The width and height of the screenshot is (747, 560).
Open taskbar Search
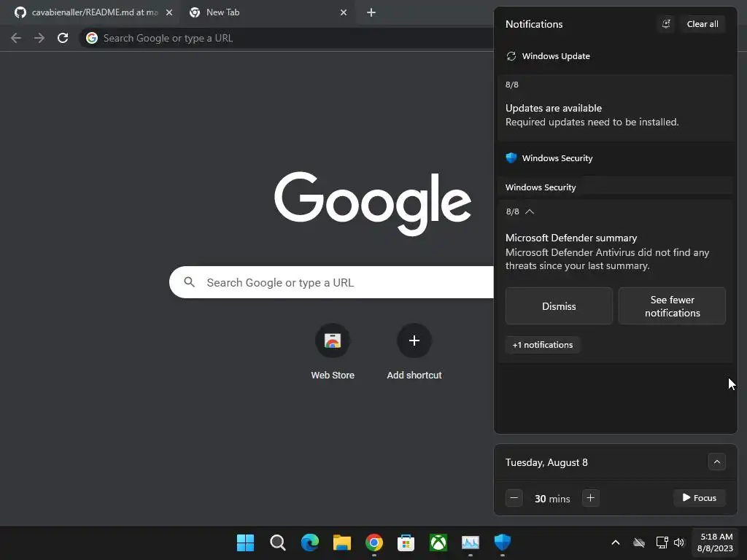(x=278, y=542)
